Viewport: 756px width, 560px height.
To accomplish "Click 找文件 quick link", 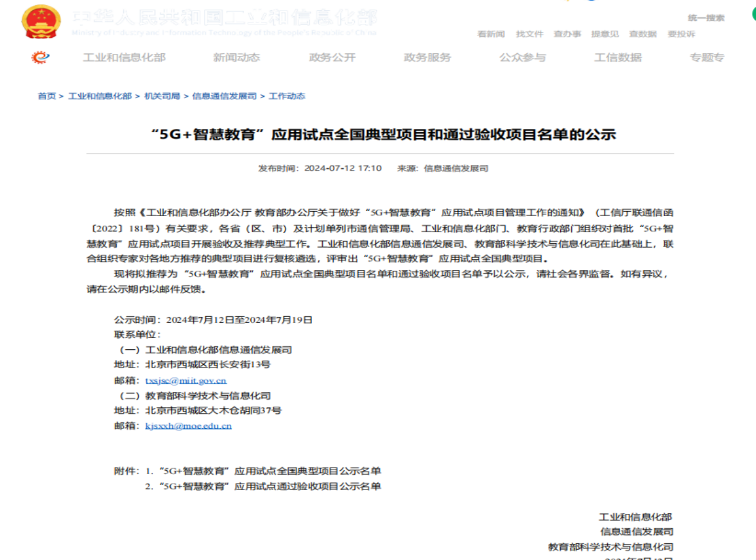I will [x=529, y=34].
